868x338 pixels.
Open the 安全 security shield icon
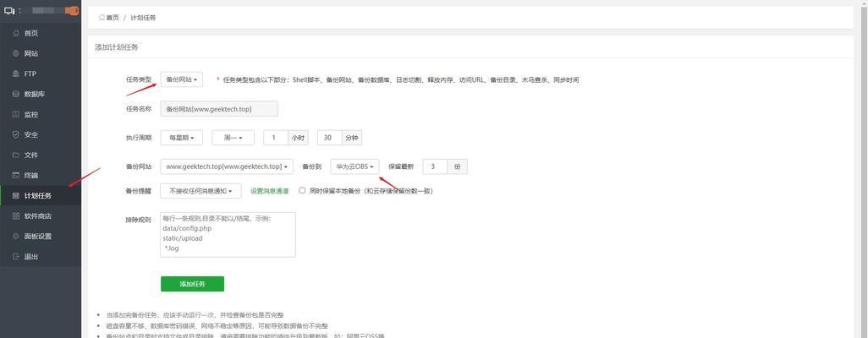point(15,134)
